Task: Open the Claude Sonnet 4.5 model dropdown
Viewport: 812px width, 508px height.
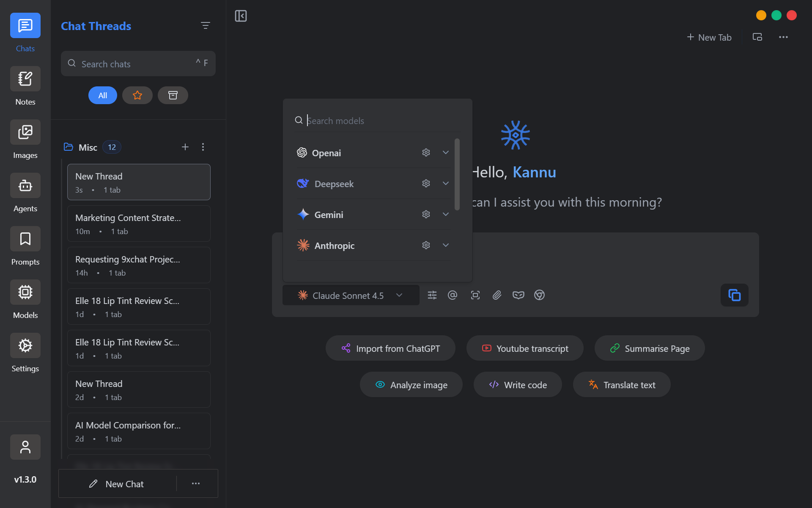Action: pos(399,295)
